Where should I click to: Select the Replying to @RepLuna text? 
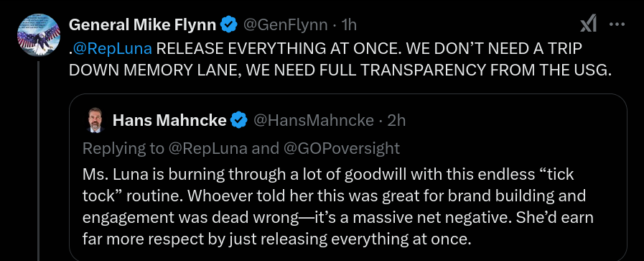coord(165,148)
